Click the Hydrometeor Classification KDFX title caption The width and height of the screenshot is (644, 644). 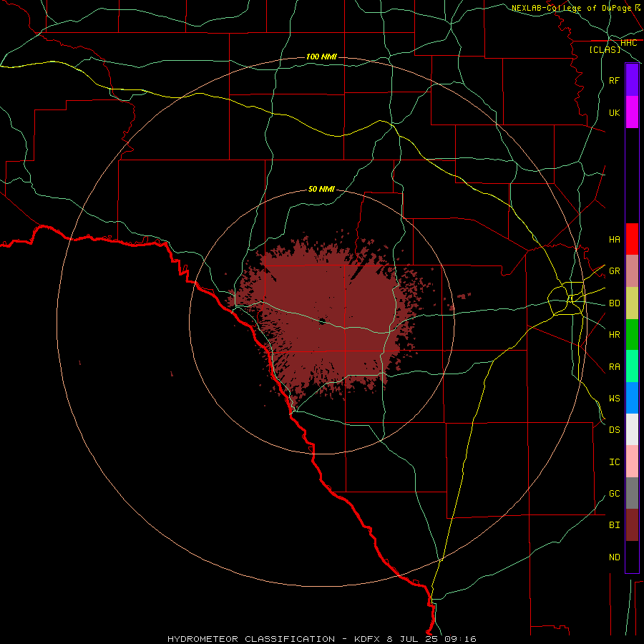(x=321, y=639)
